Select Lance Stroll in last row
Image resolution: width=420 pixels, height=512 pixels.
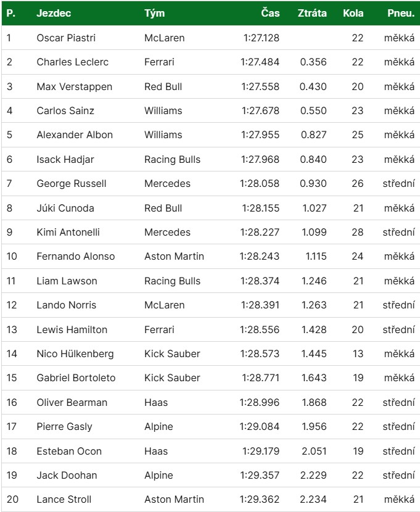(x=64, y=499)
